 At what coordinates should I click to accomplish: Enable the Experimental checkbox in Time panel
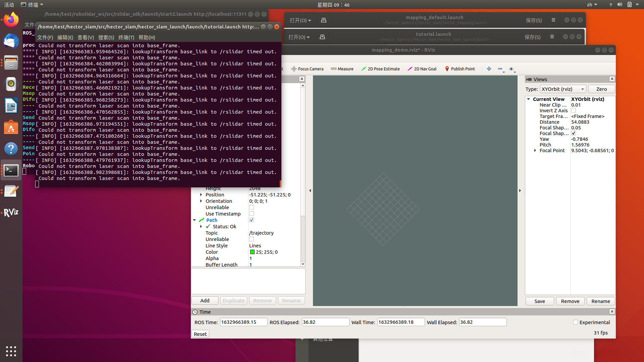(576, 322)
